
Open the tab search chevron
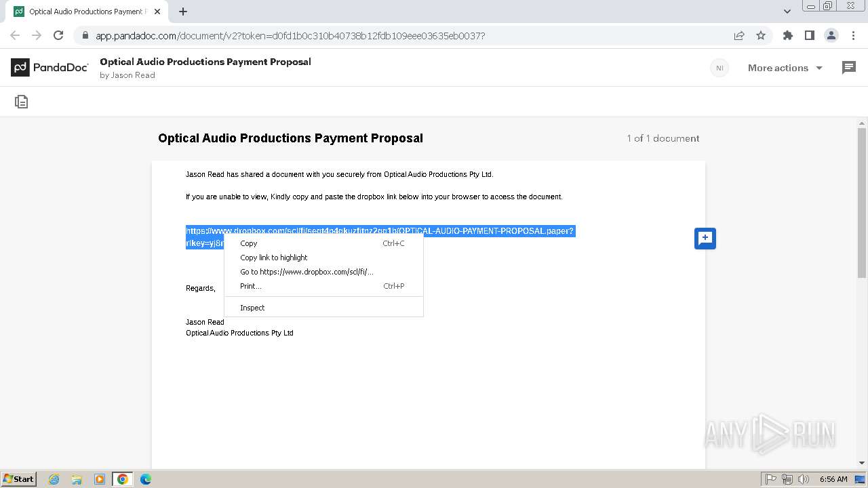787,12
